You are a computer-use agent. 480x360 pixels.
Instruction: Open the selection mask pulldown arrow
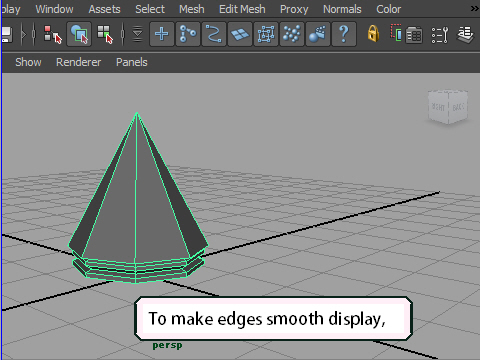pos(137,34)
